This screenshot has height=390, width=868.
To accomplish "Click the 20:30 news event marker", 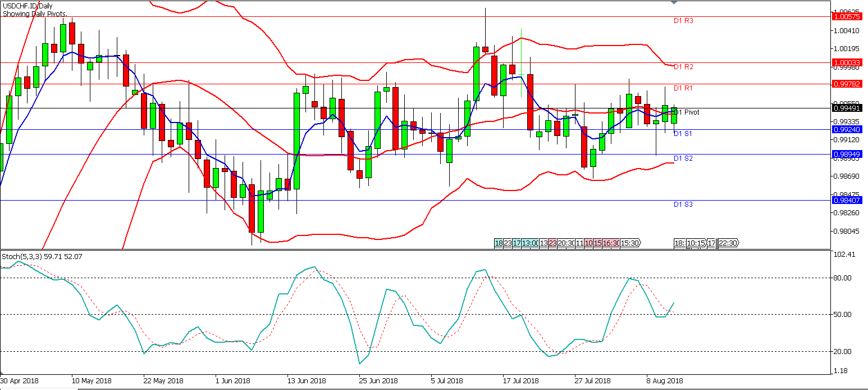I will [566, 243].
